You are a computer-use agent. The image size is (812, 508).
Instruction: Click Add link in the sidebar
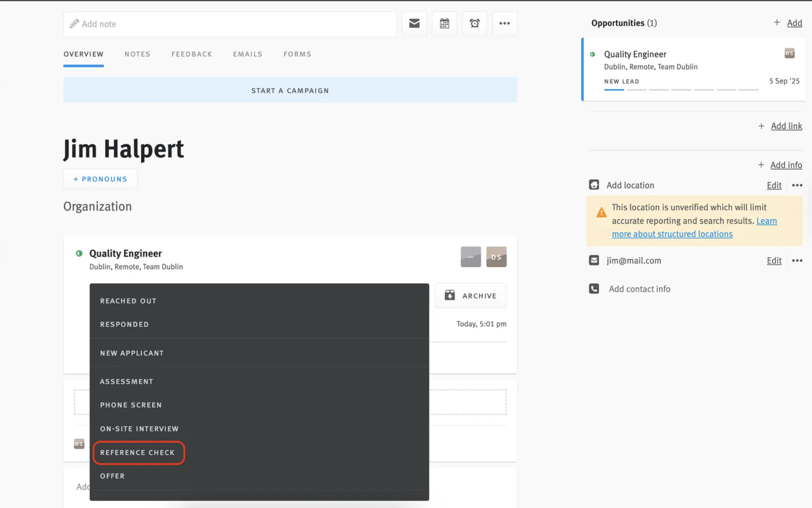(x=786, y=126)
